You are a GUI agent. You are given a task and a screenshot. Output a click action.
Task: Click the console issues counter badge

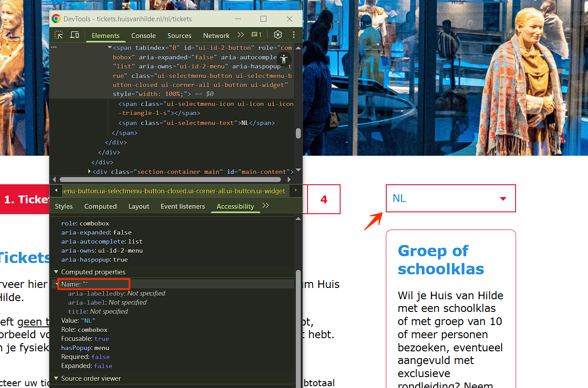pyautogui.click(x=256, y=35)
